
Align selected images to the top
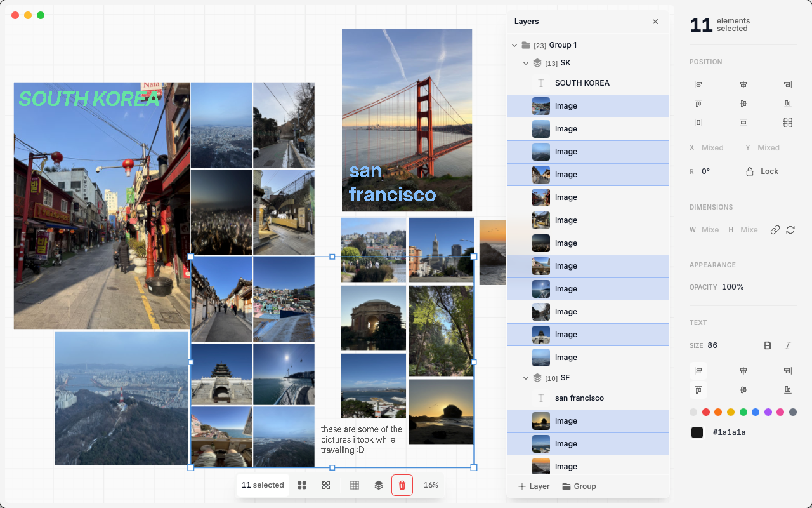click(698, 103)
